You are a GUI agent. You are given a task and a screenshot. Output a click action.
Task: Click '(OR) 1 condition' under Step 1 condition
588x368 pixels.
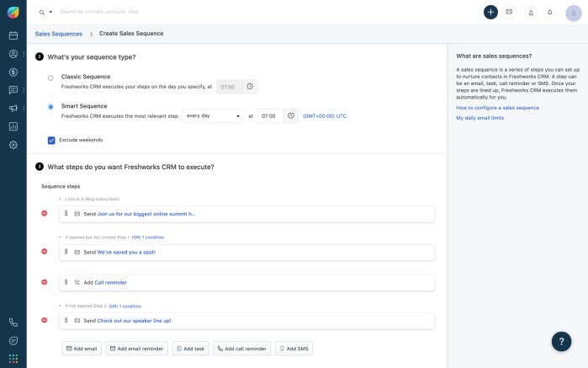pos(148,237)
